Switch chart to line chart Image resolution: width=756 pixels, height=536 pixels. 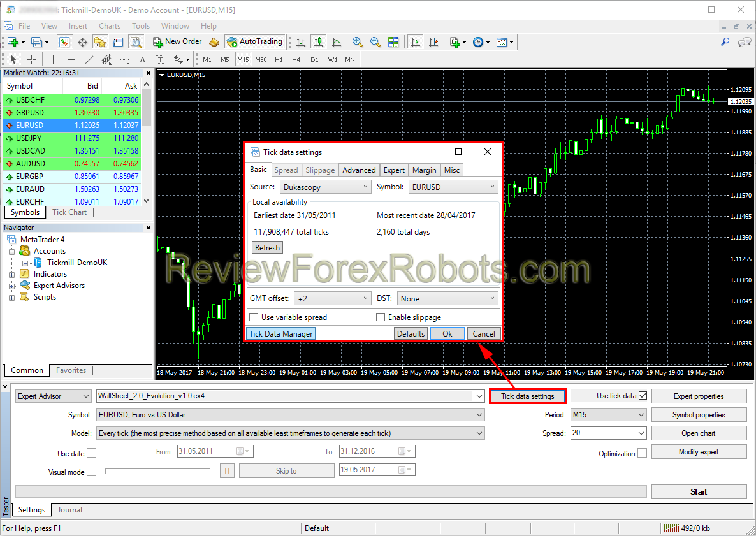click(337, 42)
